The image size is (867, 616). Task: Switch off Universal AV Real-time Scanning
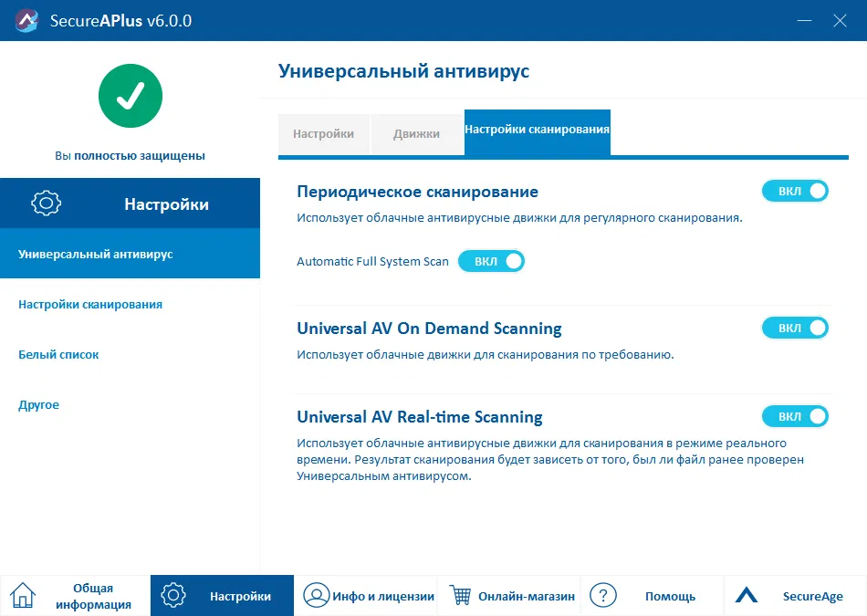click(795, 416)
